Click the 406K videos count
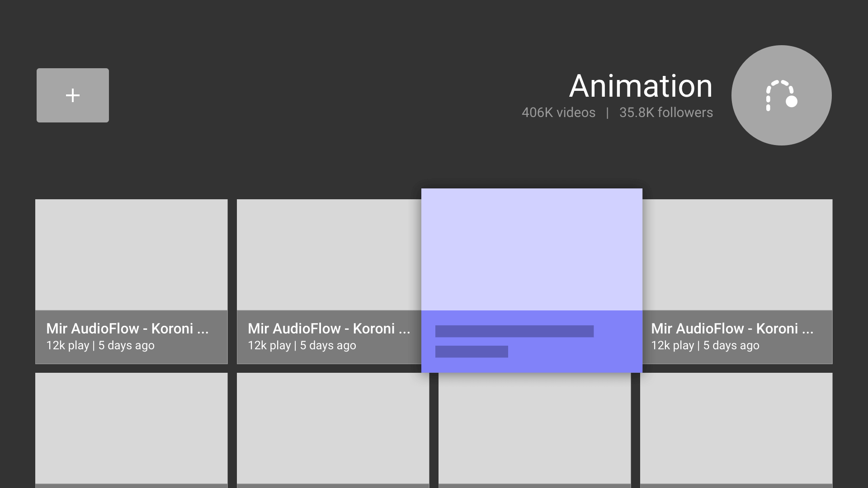868x488 pixels. click(x=558, y=113)
